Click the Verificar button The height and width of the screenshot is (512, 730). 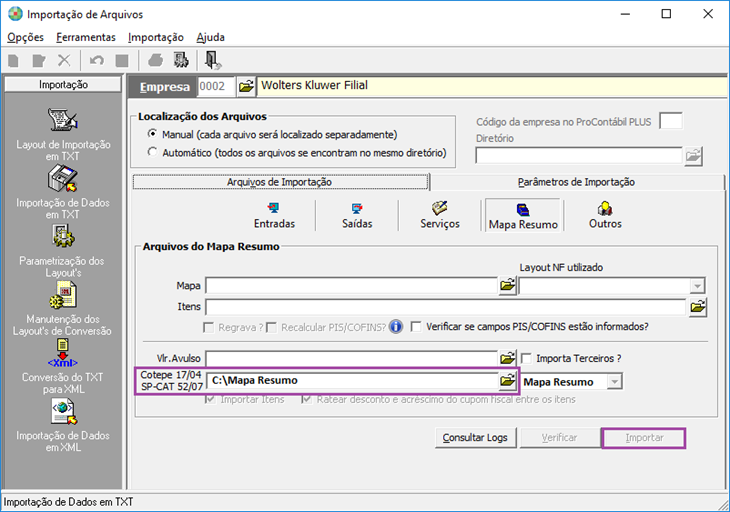(560, 438)
